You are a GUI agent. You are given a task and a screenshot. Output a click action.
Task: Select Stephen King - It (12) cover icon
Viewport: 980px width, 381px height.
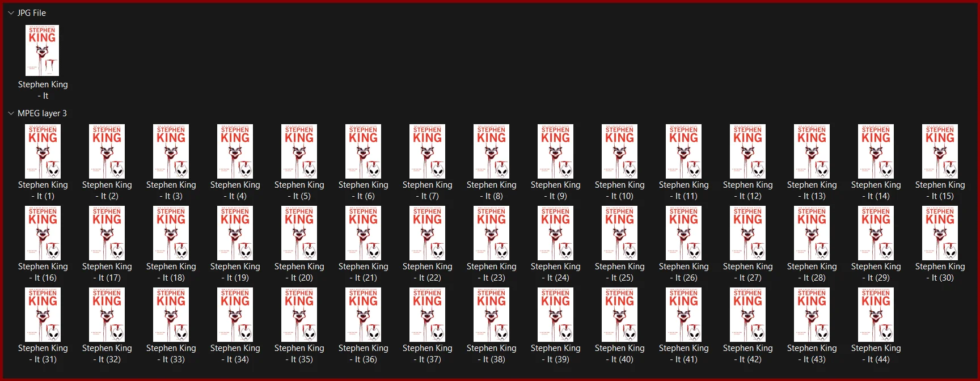(747, 151)
